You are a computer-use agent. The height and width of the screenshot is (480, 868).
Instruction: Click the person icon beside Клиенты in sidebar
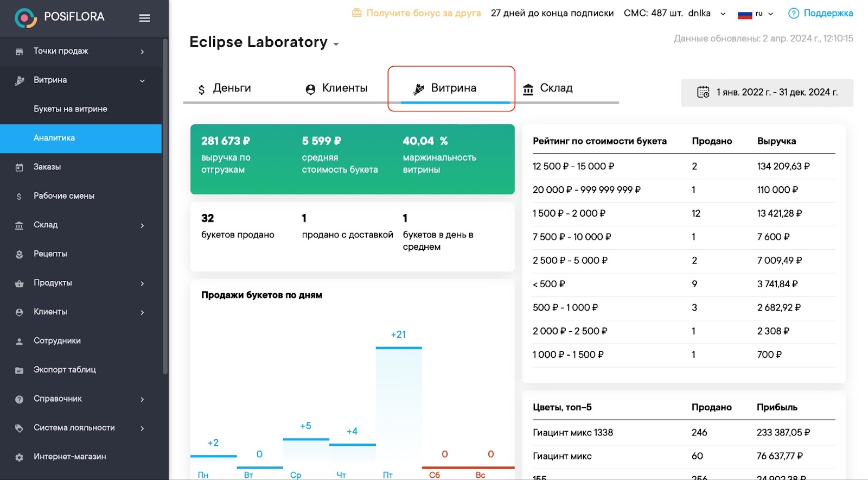click(20, 312)
